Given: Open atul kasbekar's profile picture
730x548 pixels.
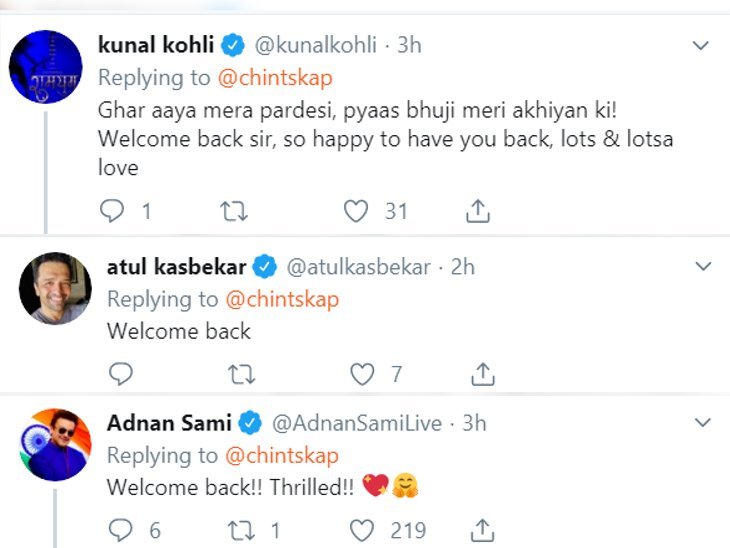Looking at the screenshot, I should pos(55,288).
